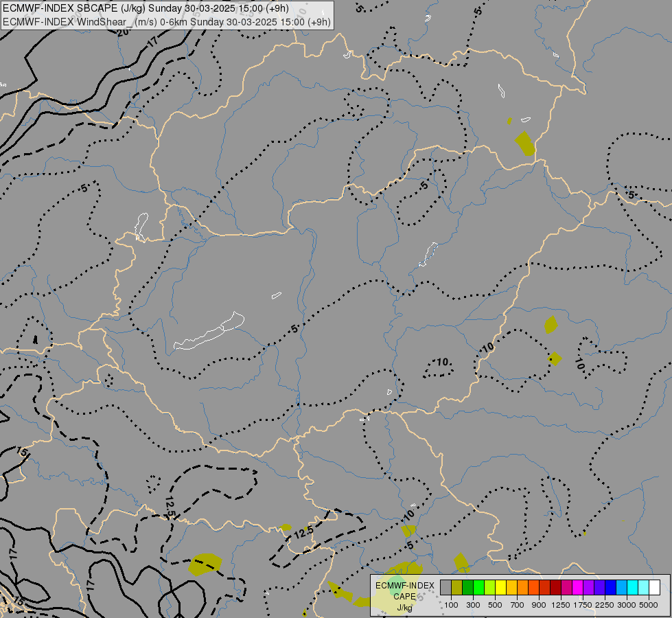
Task: Click the "ECMWF-INDEX" legend heading
Action: 405,586
